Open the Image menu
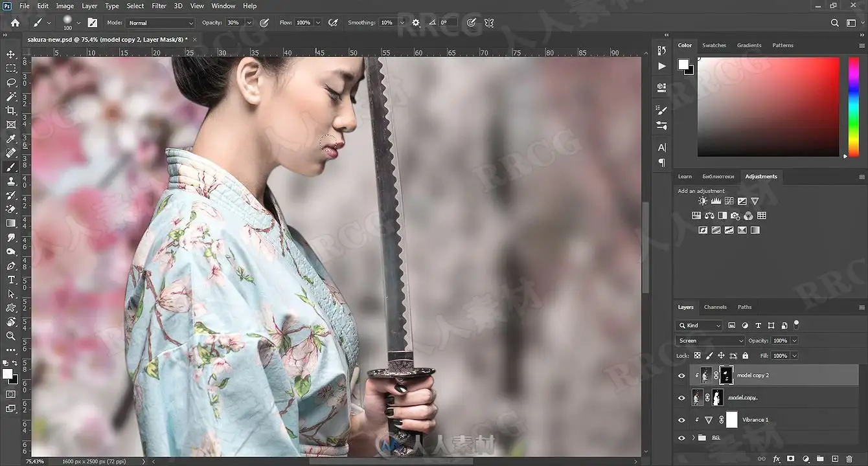This screenshot has width=868, height=466. tap(65, 6)
